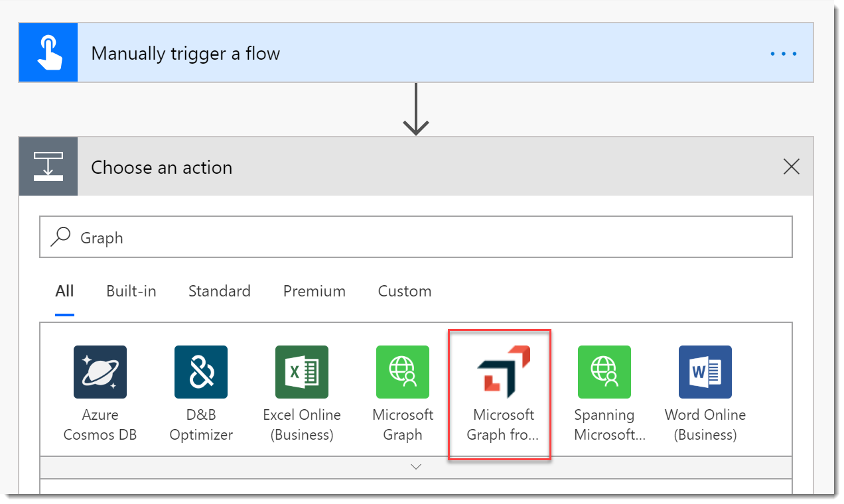This screenshot has width=844, height=504.
Task: Click the magnifier search icon
Action: pos(61,237)
